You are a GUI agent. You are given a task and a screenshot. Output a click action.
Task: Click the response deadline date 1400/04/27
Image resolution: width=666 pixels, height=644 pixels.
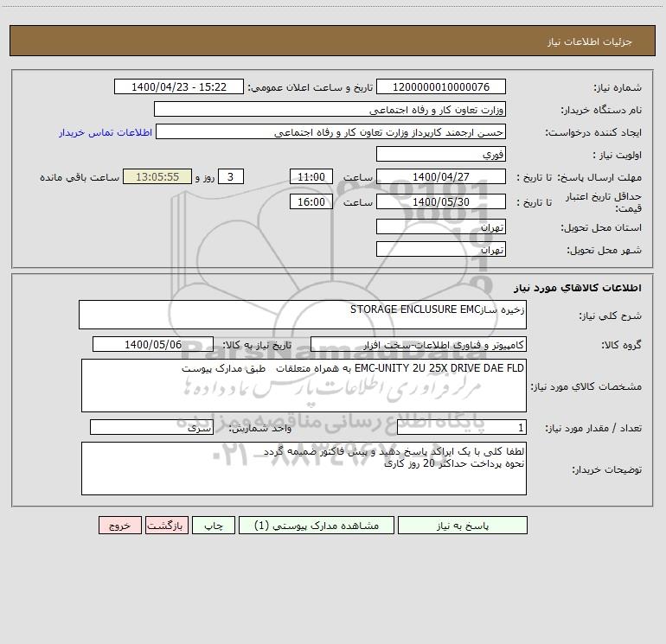[x=441, y=176]
